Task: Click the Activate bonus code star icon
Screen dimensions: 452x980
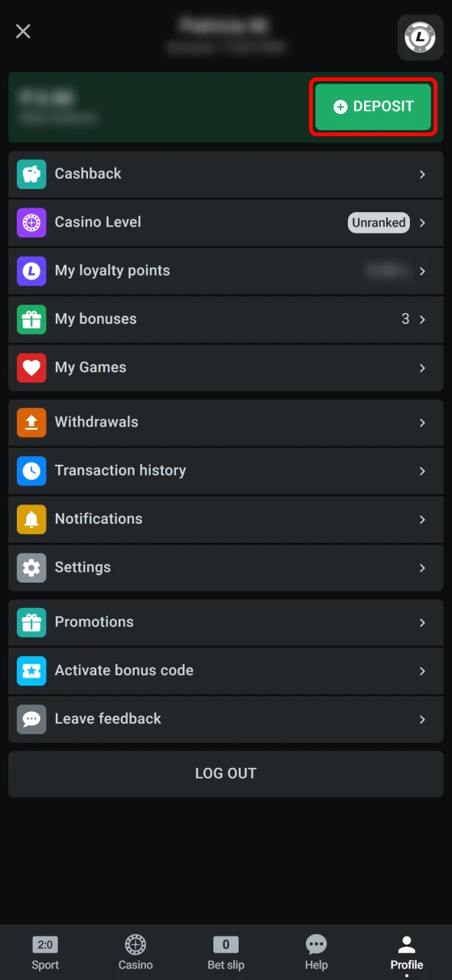Action: [31, 671]
